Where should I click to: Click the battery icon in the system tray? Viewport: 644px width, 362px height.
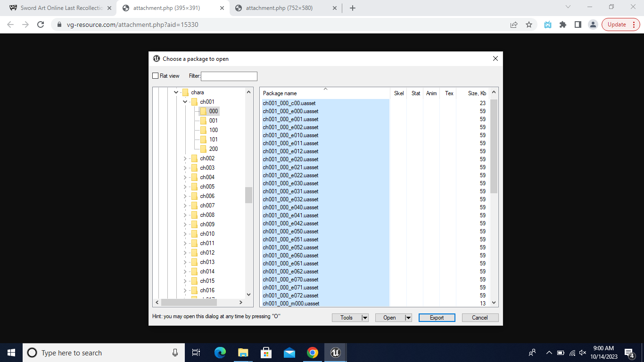pos(561,353)
